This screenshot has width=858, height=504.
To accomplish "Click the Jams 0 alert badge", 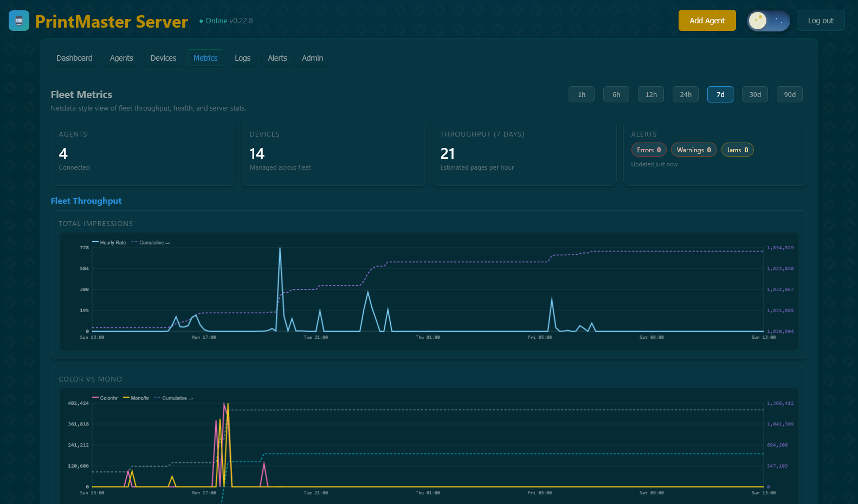I will [x=738, y=150].
